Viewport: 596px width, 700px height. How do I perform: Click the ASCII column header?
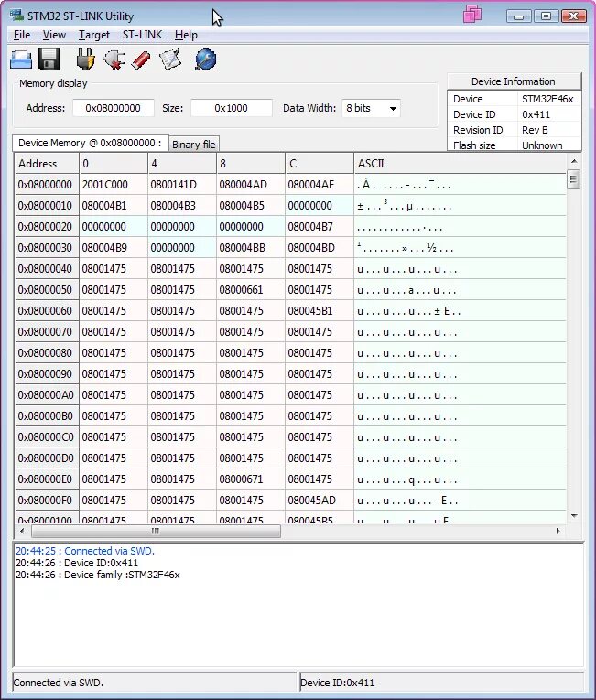pos(460,164)
